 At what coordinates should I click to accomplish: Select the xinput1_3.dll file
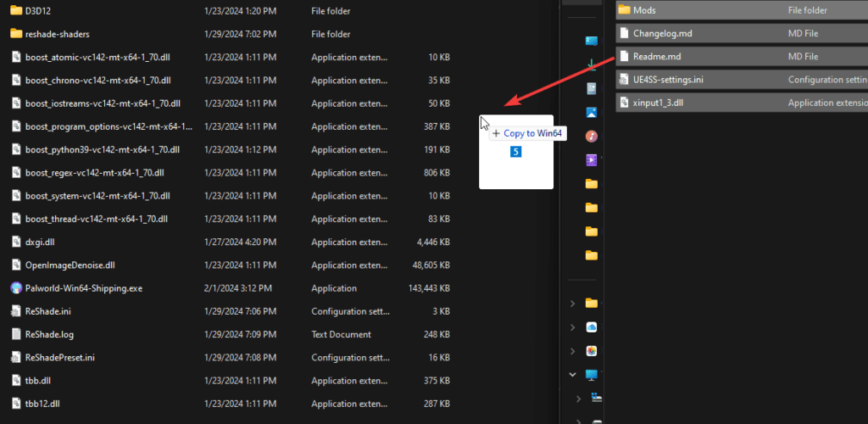(658, 103)
